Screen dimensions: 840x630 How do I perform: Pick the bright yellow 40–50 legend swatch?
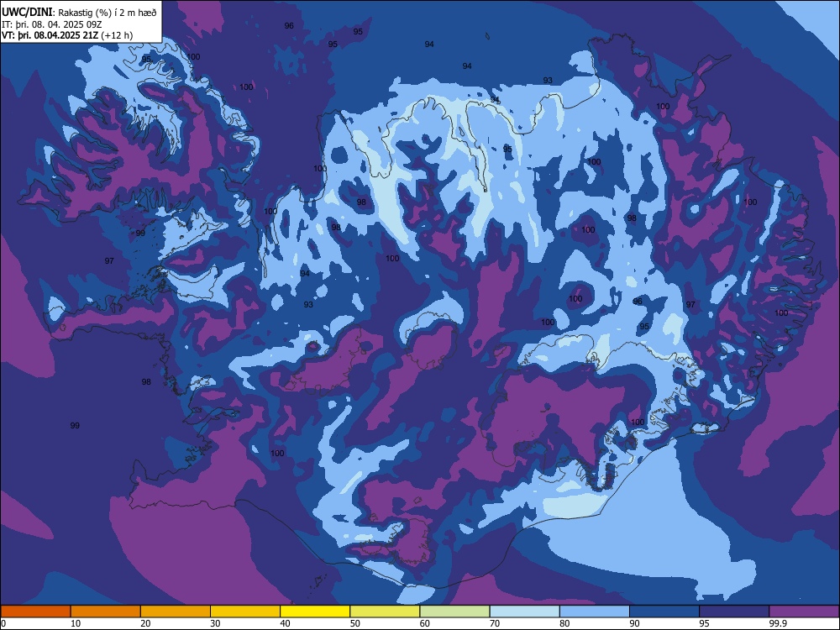point(315,612)
